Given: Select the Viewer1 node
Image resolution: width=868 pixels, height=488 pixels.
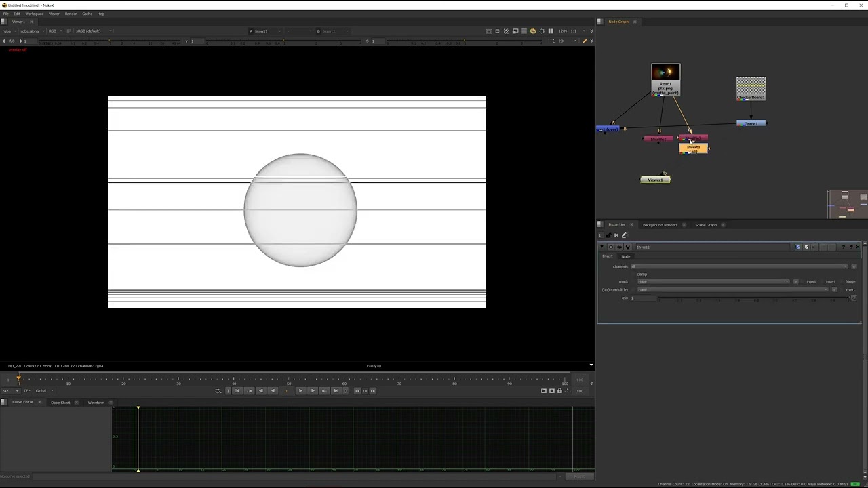Looking at the screenshot, I should tap(655, 180).
